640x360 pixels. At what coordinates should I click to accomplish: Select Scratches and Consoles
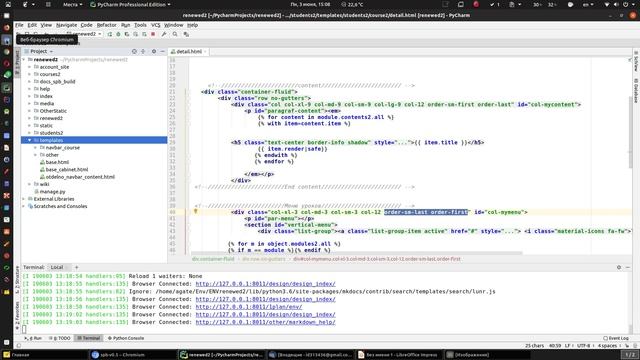(x=60, y=206)
